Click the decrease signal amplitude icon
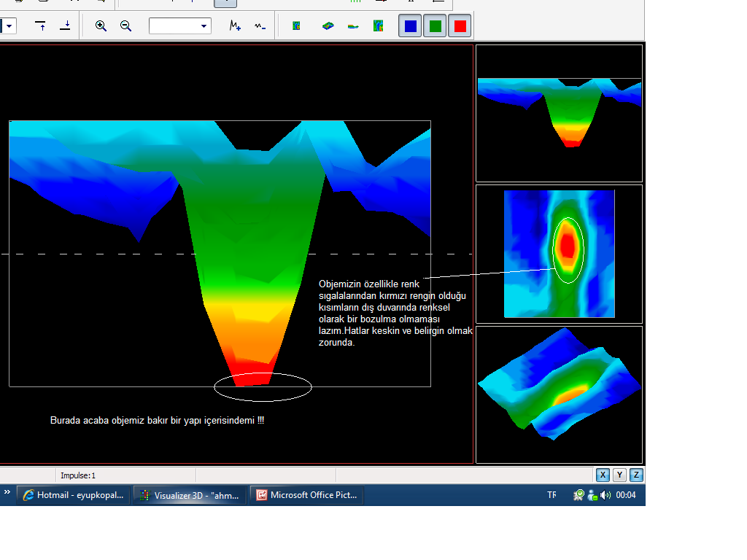The image size is (747, 560). [260, 26]
